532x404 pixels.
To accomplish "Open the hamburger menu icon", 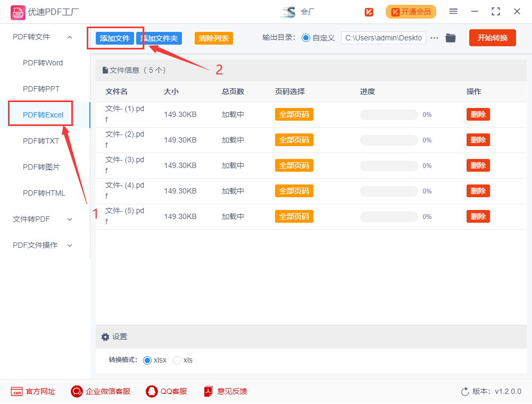I will pos(453,12).
